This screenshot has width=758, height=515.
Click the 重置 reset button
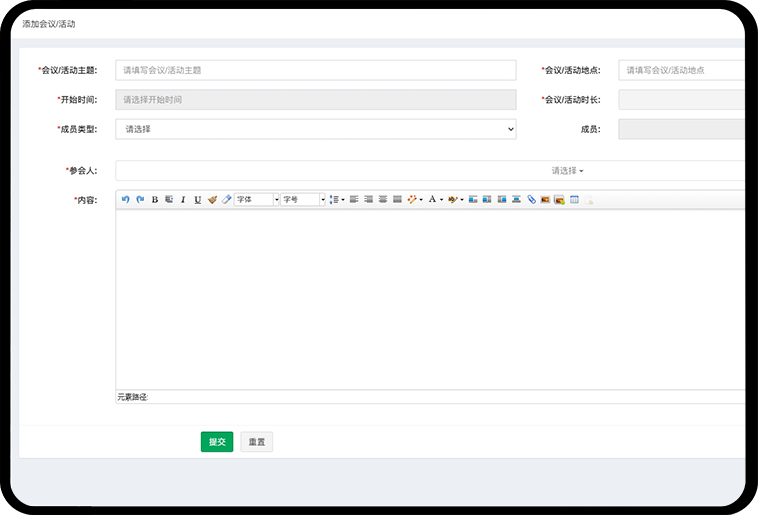coord(256,442)
